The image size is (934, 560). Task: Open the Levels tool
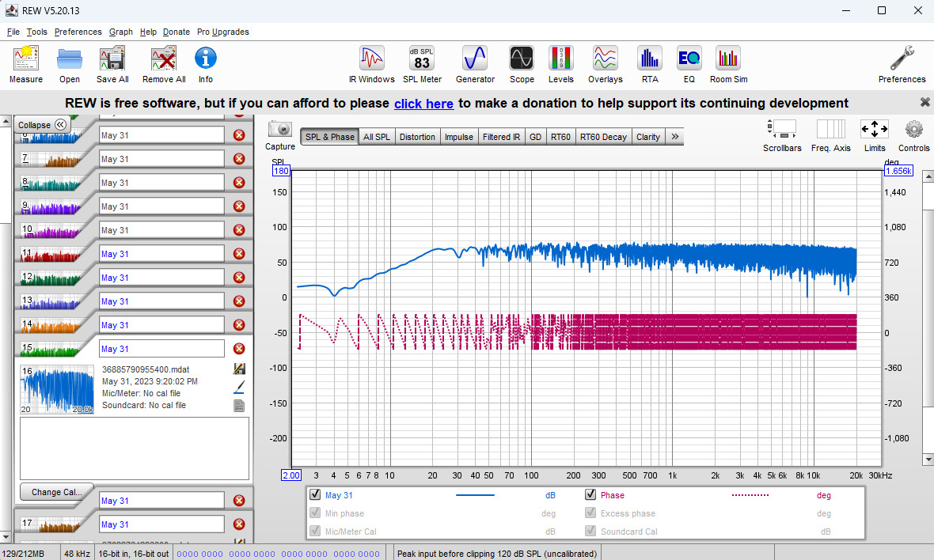560,59
